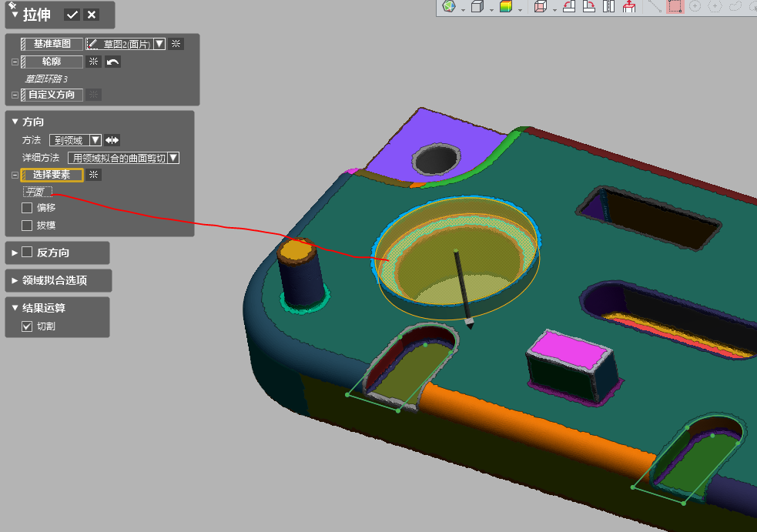Select the 平面 entry in the list
Viewport: 757px width, 532px height.
coord(37,192)
